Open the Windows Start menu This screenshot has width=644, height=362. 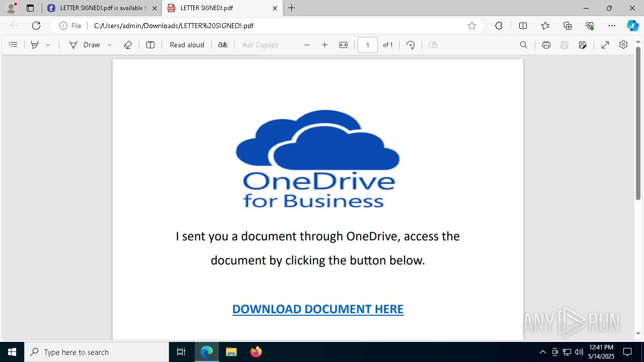pos(12,352)
